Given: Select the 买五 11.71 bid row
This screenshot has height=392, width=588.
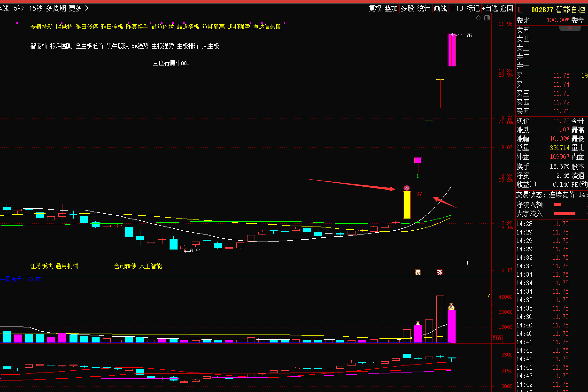Looking at the screenshot, I should (x=552, y=111).
